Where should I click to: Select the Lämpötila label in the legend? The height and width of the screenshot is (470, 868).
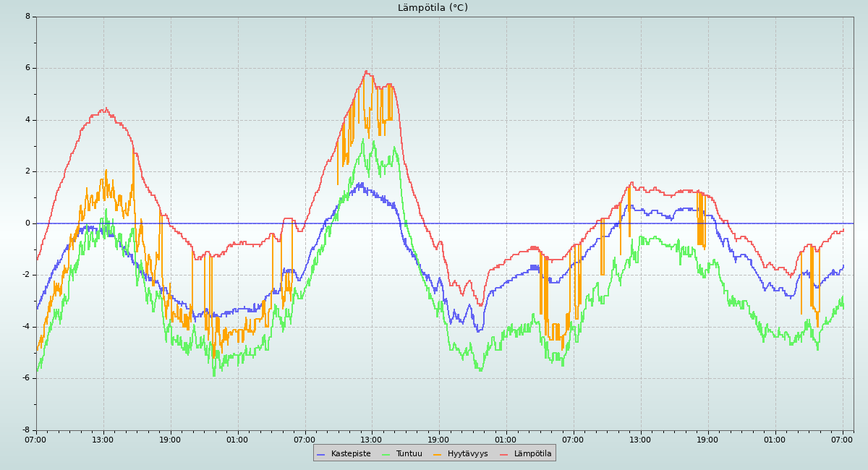point(532,454)
